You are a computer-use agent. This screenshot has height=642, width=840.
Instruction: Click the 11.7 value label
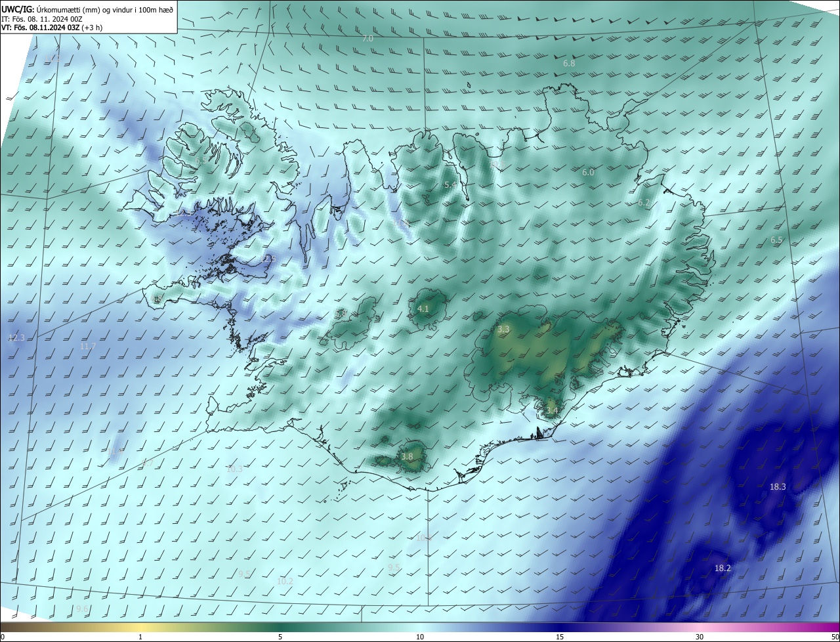click(87, 346)
